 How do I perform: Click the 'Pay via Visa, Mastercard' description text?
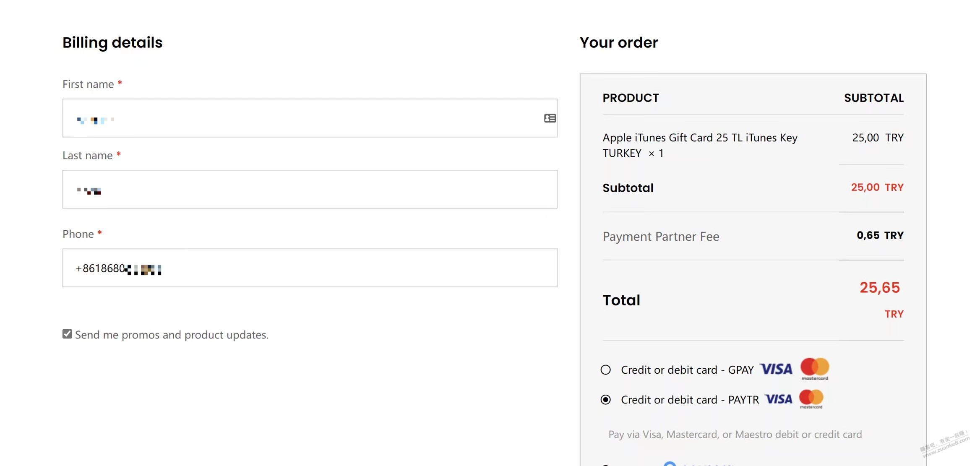tap(735, 435)
